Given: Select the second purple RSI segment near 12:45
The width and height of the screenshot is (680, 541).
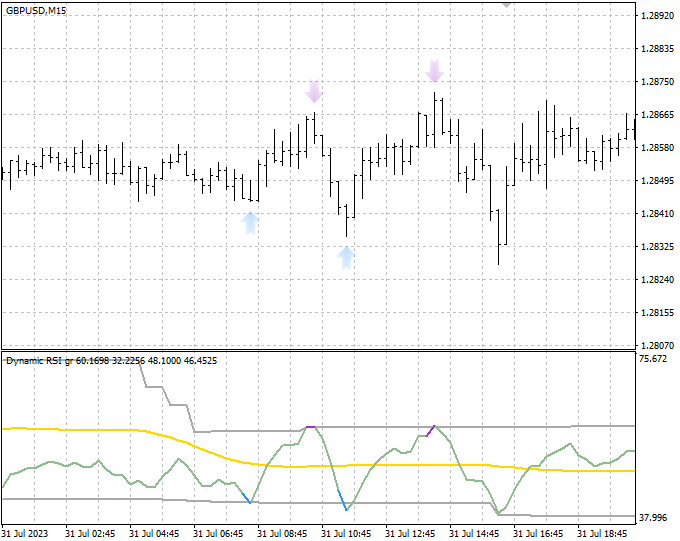Looking at the screenshot, I should click(x=430, y=431).
